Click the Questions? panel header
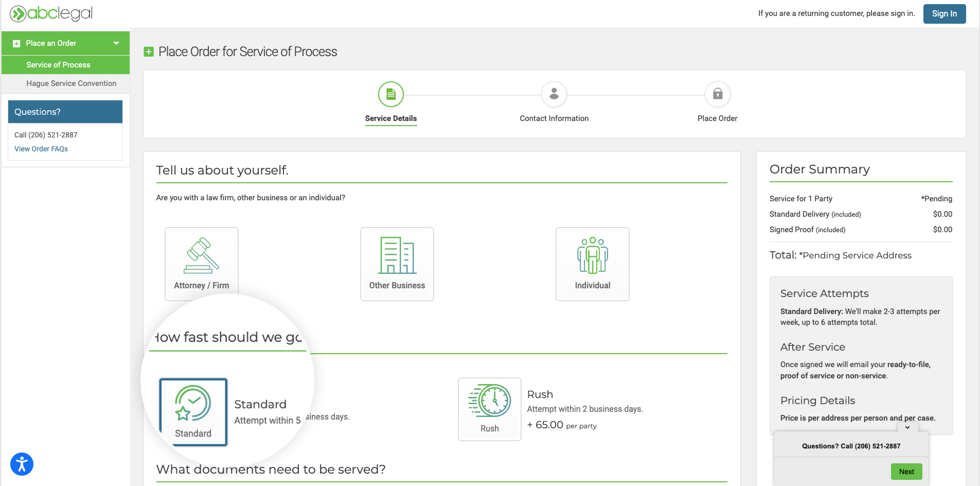 (65, 112)
